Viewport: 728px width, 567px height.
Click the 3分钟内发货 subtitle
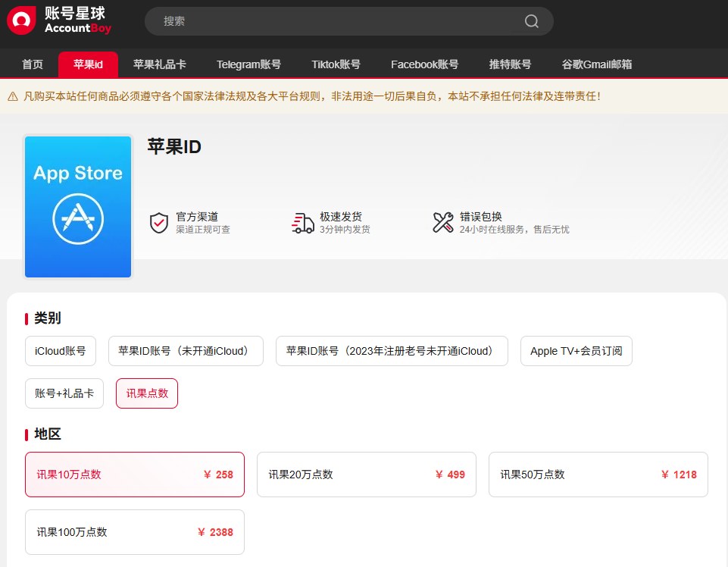345,230
